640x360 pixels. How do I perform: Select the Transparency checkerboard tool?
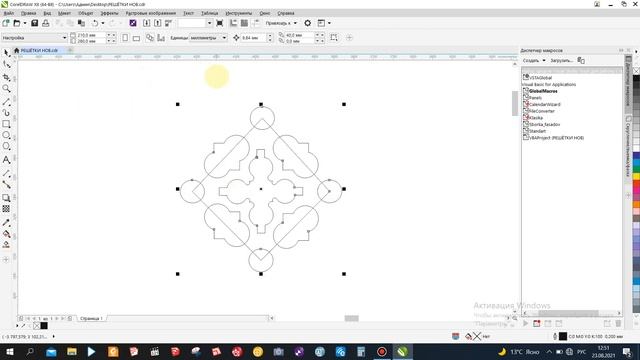click(x=7, y=209)
